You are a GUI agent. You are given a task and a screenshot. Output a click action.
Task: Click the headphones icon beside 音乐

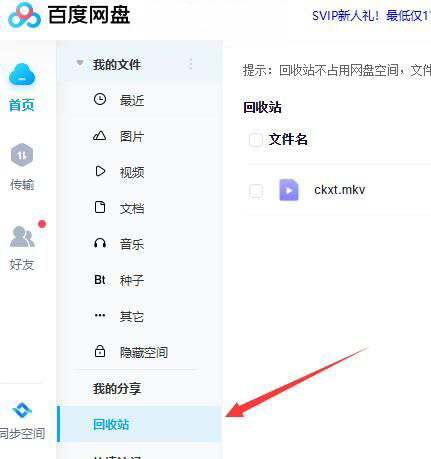(x=100, y=243)
